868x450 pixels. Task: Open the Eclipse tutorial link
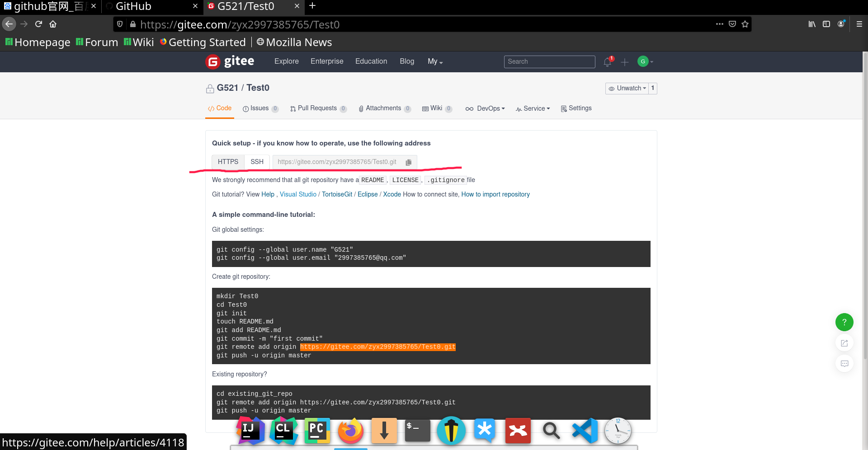click(x=368, y=194)
